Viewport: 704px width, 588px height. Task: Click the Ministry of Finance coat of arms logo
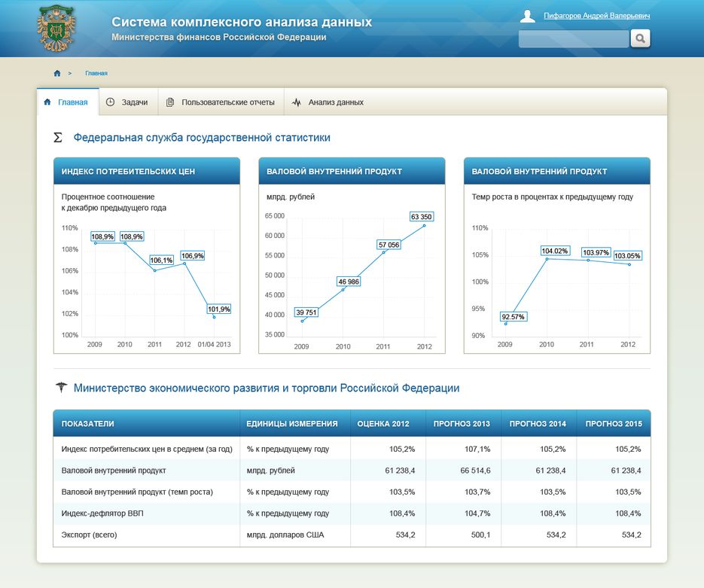click(x=56, y=28)
